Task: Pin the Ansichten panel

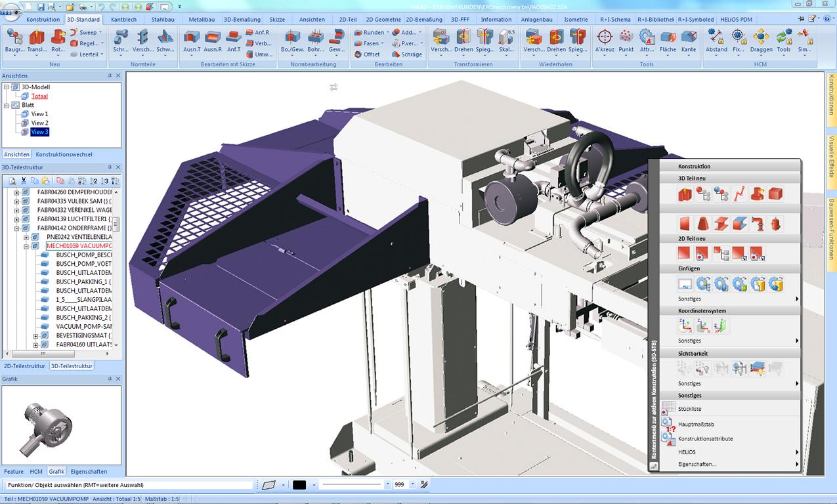Action: point(110,76)
